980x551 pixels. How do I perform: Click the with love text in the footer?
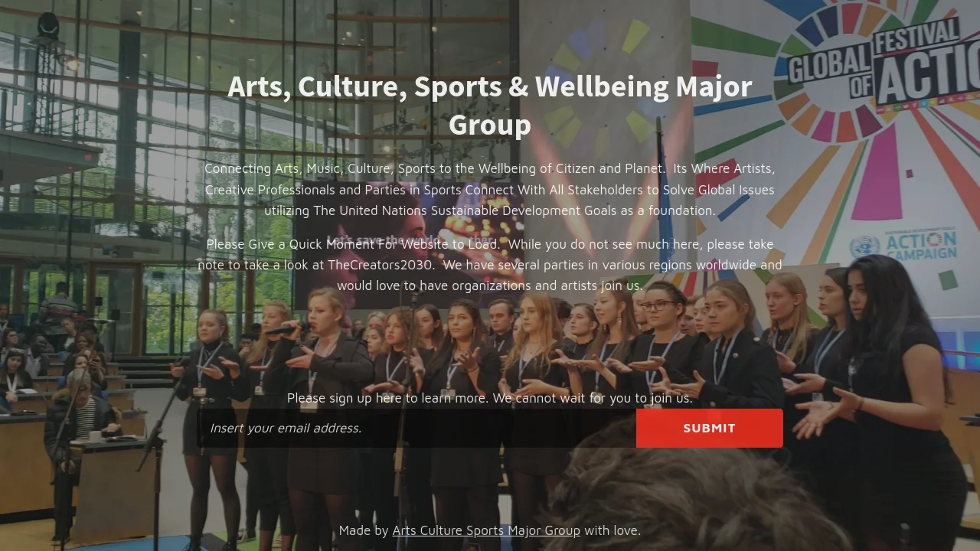[612, 530]
